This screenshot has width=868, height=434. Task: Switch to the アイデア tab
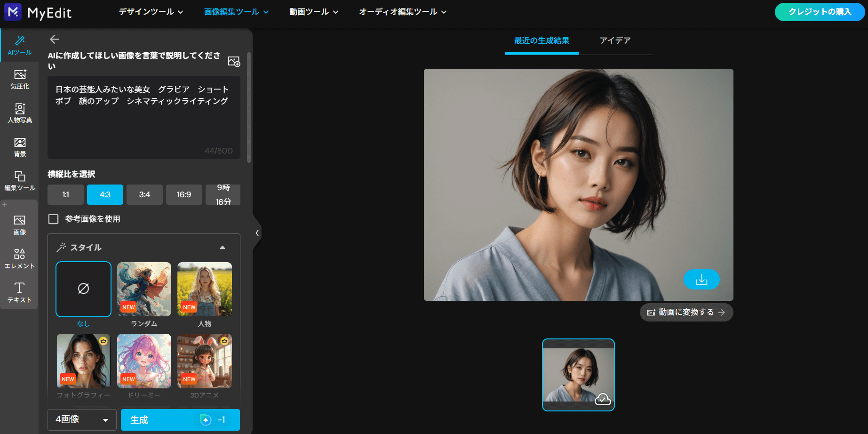pyautogui.click(x=615, y=40)
